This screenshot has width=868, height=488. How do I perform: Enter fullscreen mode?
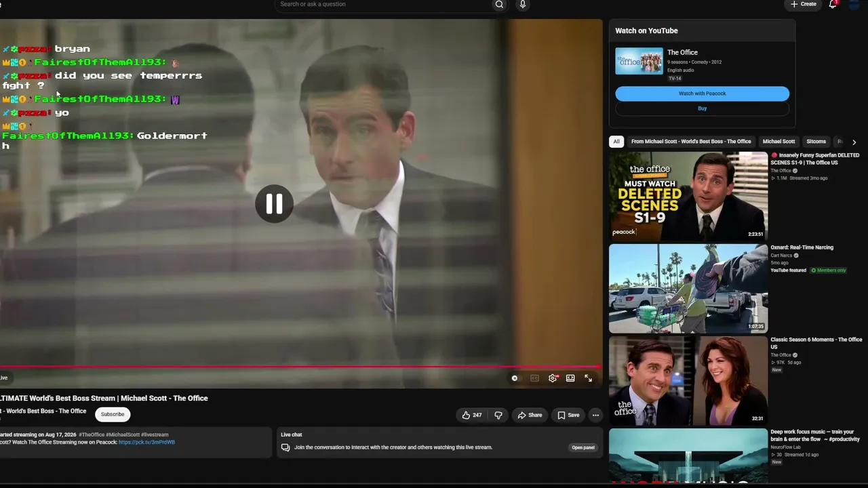(x=588, y=378)
